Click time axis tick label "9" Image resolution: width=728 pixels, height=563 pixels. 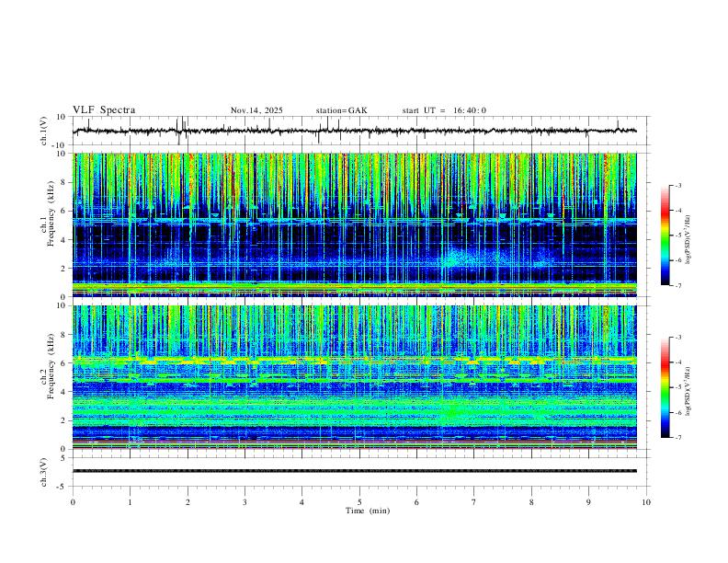(x=588, y=502)
